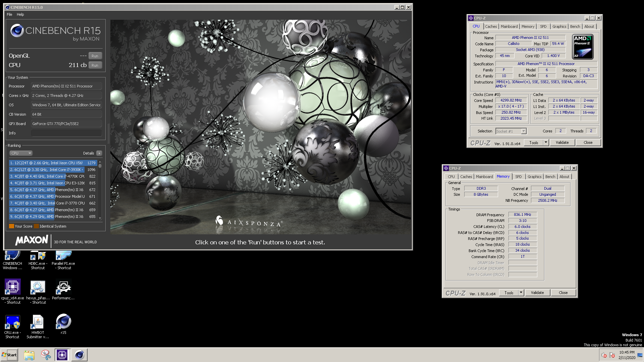Click the Windows Start button
Image resolution: width=644 pixels, height=362 pixels.
pyautogui.click(x=9, y=355)
